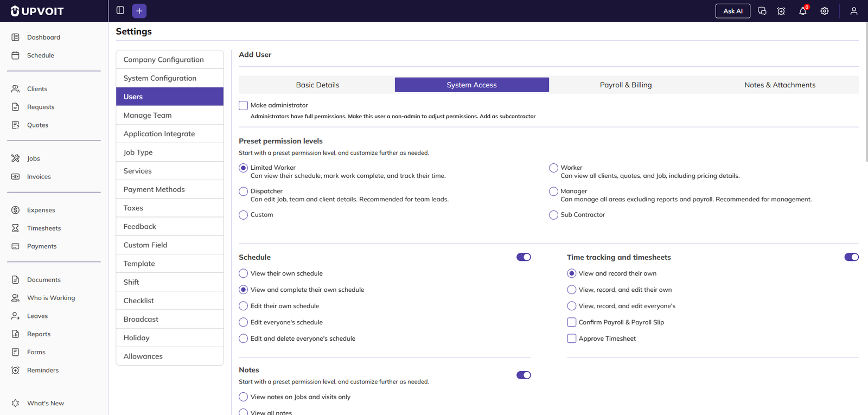
Task: Open the notifications bell
Action: coord(803,11)
